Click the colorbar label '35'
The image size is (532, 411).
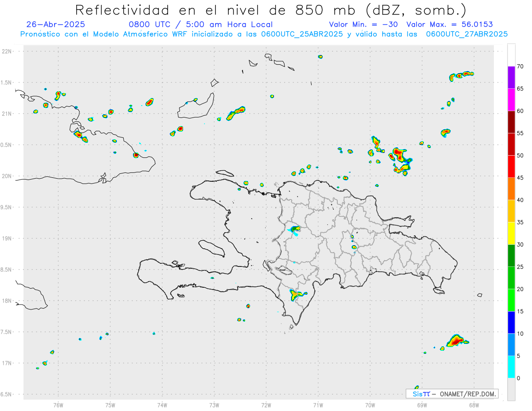[x=520, y=223]
